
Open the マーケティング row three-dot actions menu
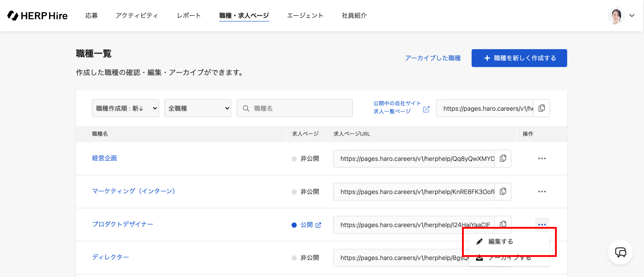pyautogui.click(x=542, y=192)
